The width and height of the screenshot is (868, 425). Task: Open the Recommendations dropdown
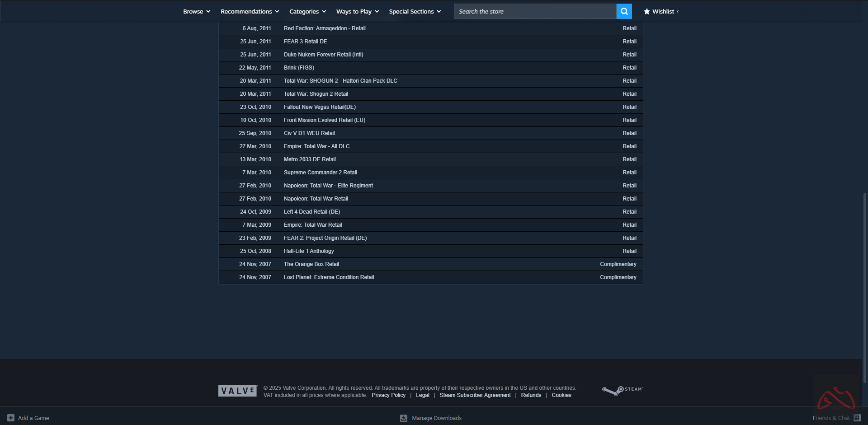[250, 11]
